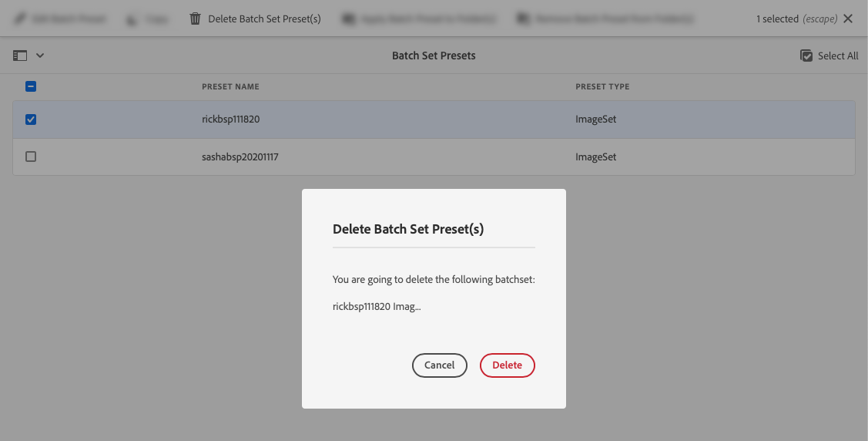
Task: Toggle the header select-all checkbox
Action: 31,86
